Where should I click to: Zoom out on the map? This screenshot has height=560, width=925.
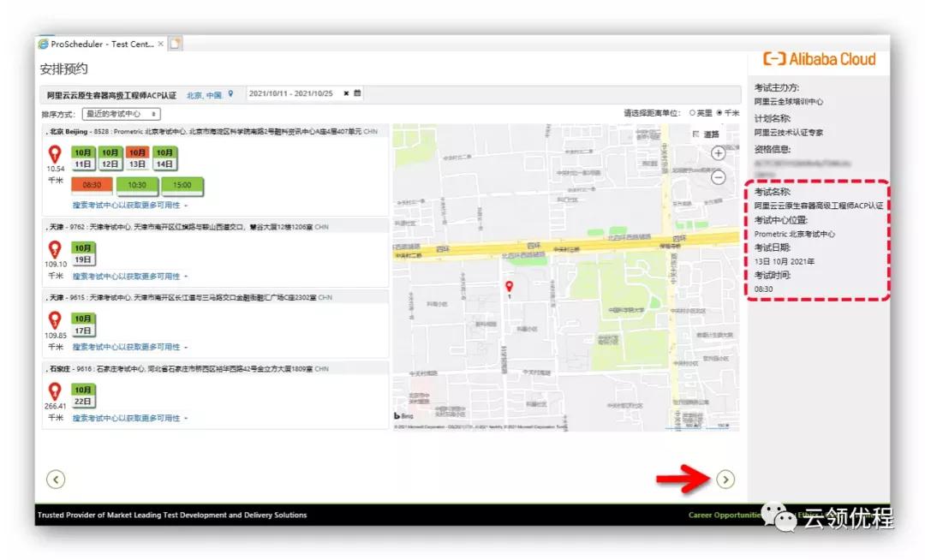click(x=718, y=177)
